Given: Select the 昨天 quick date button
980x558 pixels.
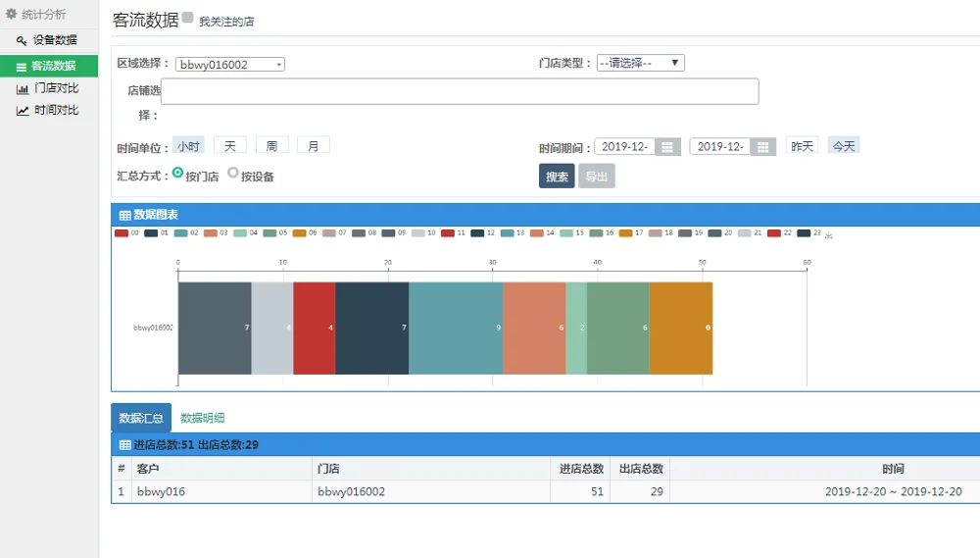Looking at the screenshot, I should coord(802,145).
